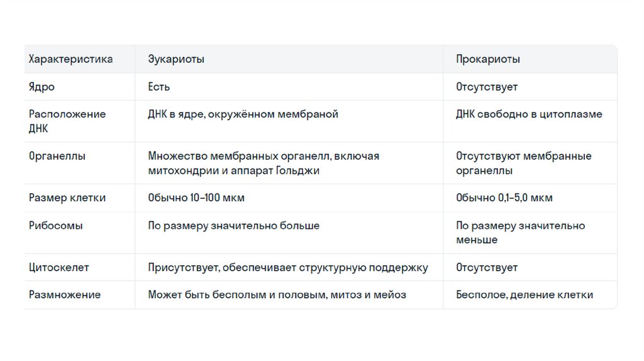
Task: Click the "Размер клетки" row label
Action: pos(67,197)
